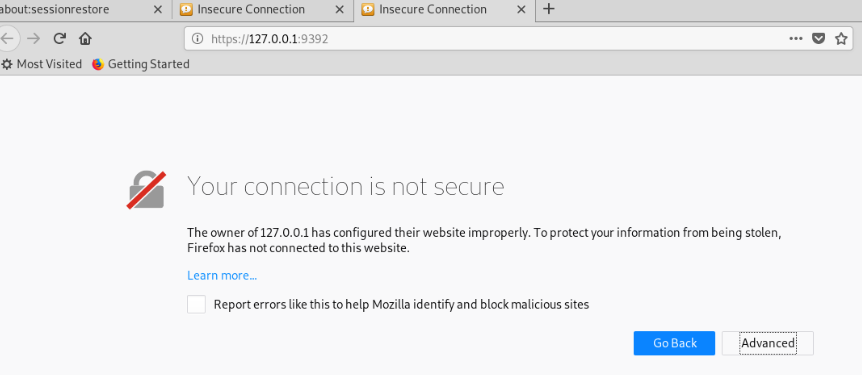Close the about:sessionrestore tab
The width and height of the screenshot is (862, 375).
point(158,9)
